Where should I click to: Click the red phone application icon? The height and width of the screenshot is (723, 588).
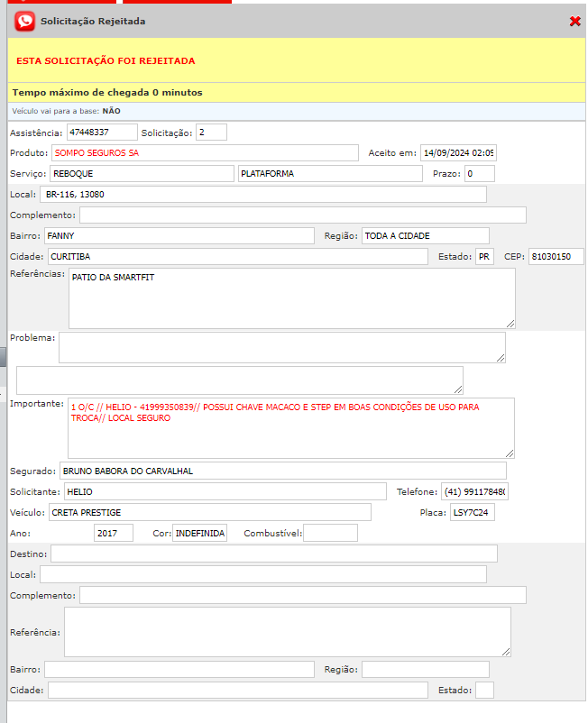click(25, 21)
